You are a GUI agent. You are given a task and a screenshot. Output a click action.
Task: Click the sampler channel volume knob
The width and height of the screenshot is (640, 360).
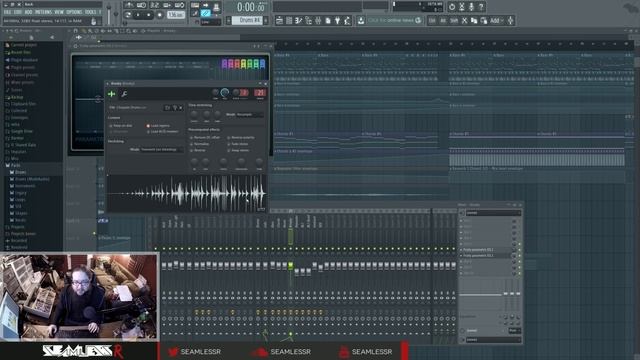click(224, 93)
